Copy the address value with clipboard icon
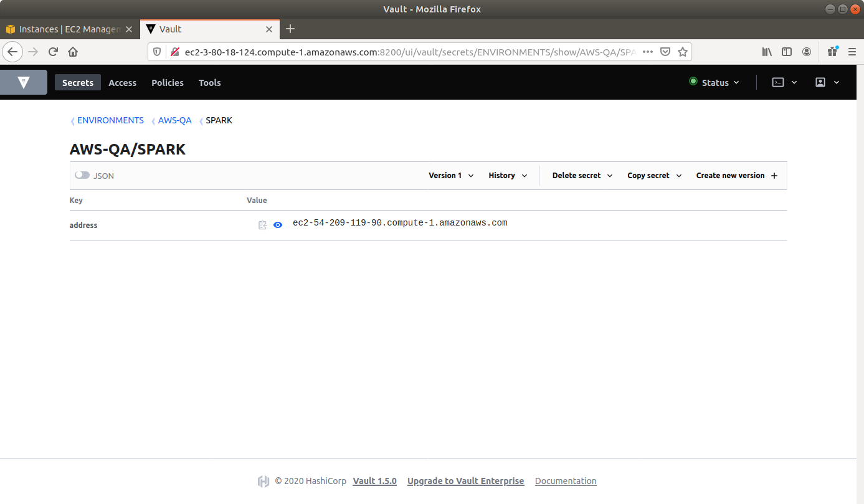The width and height of the screenshot is (864, 504). click(263, 225)
